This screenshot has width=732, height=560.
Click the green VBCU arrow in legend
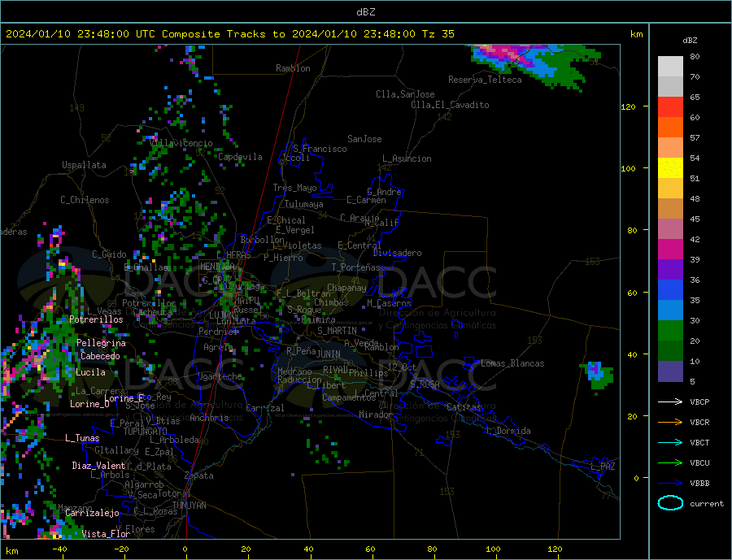coord(672,462)
